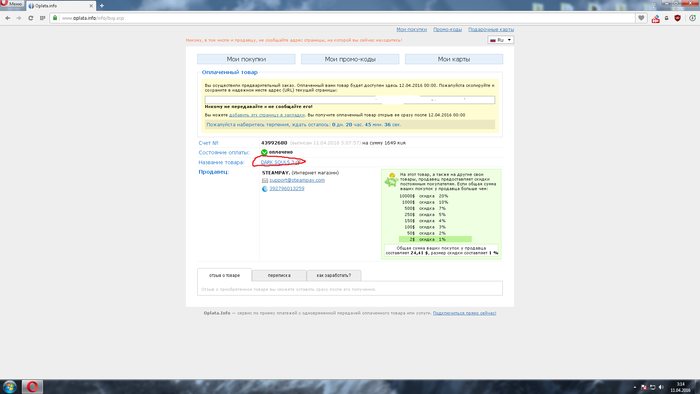Click the Мои карты large button
Image resolution: width=700 pixels, height=394 pixels.
point(454,59)
